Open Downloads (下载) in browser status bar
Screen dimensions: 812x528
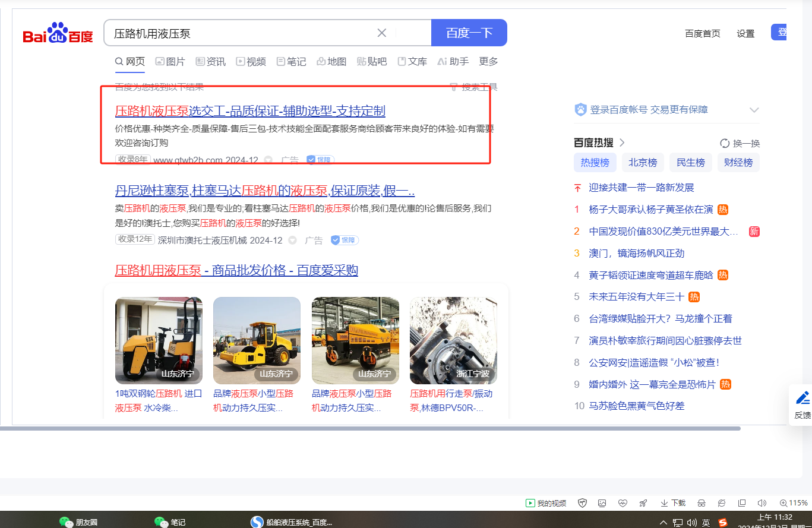[673, 503]
